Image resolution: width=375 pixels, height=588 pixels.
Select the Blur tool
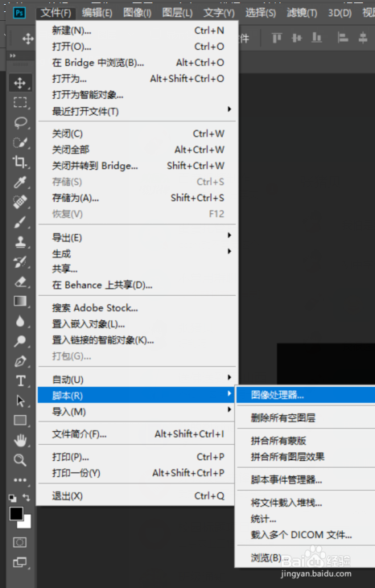coord(20,322)
